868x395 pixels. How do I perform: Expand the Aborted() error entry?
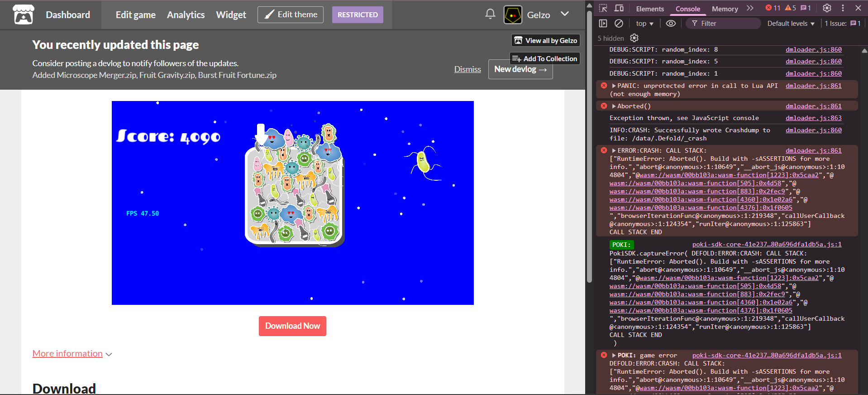[614, 106]
